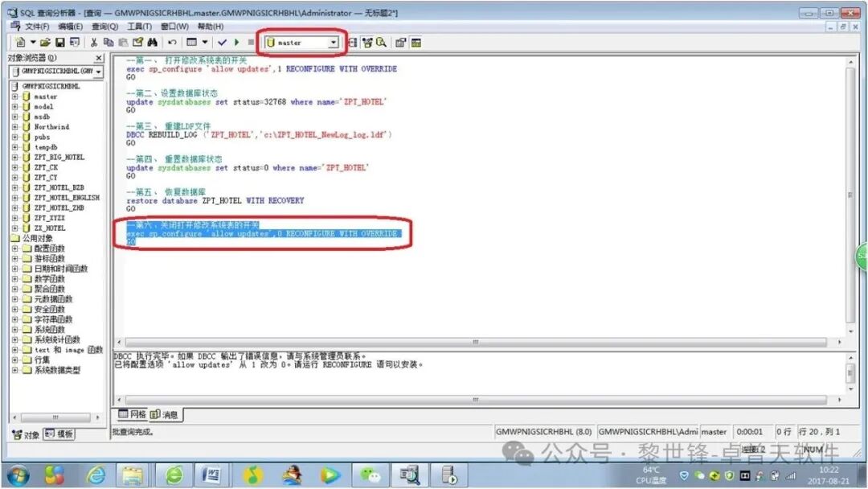Switch to the 模板 tab in object browser

coord(59,434)
